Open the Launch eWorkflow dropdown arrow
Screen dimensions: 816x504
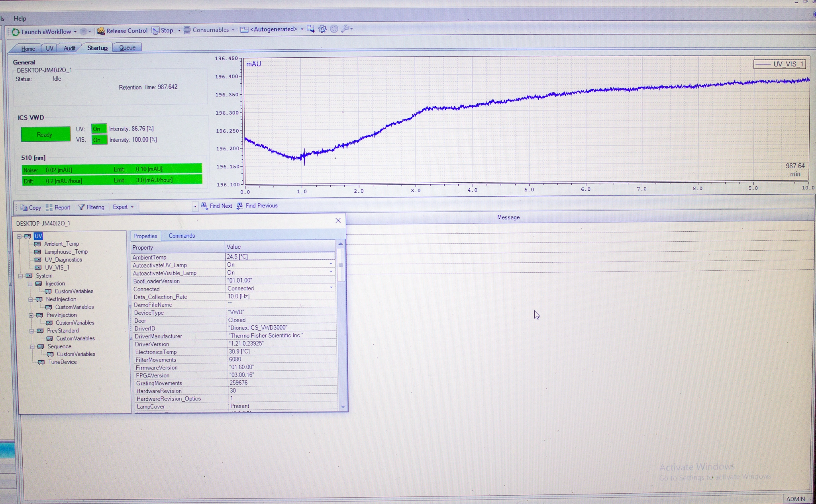[x=75, y=32]
